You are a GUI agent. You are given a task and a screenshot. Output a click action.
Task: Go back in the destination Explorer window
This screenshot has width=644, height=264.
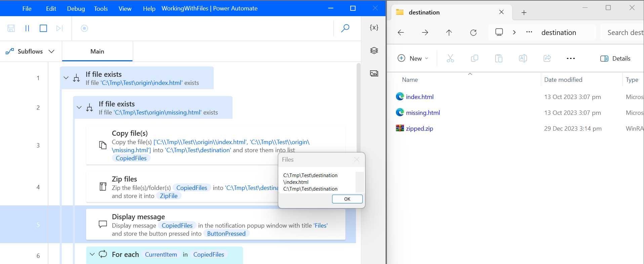(x=401, y=32)
